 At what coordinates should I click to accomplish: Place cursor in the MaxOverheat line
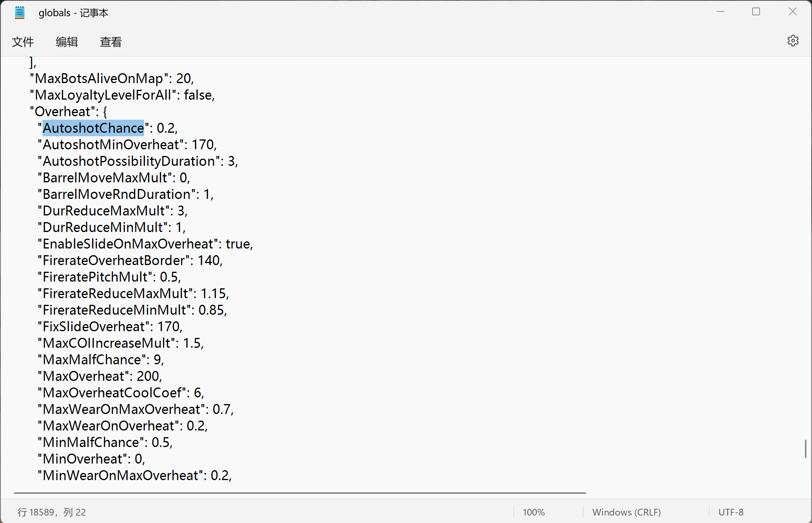tap(100, 376)
